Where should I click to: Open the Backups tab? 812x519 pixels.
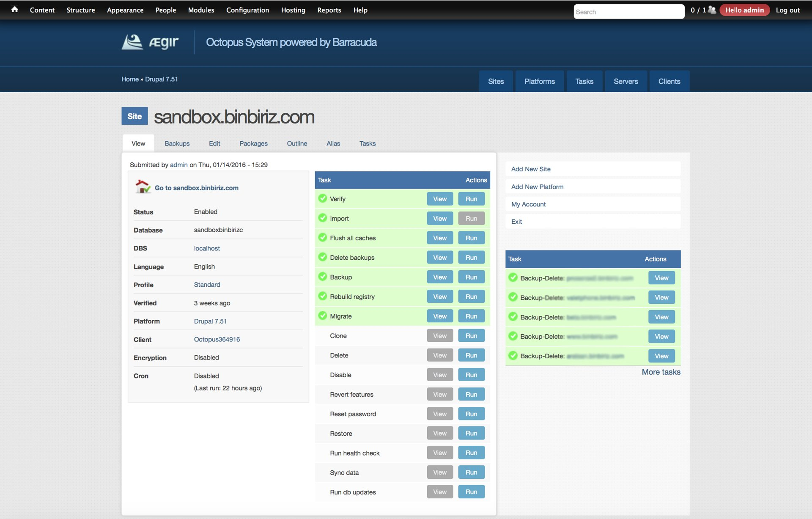tap(177, 143)
